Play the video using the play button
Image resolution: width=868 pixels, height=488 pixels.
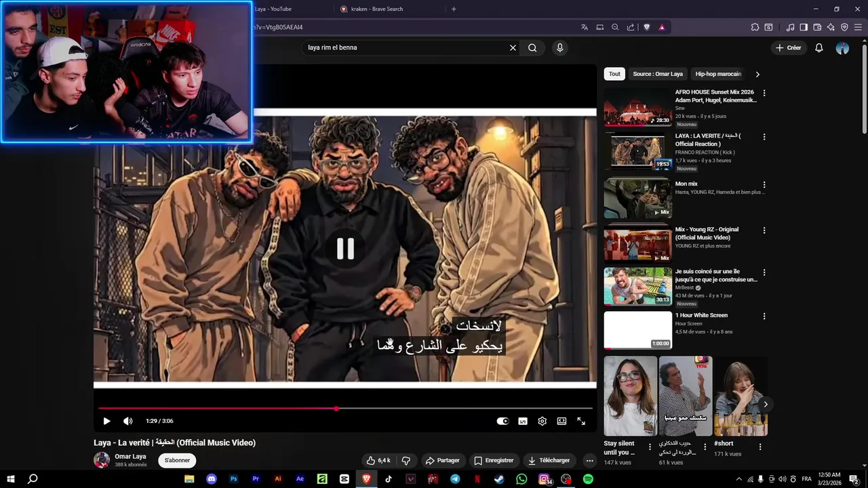(x=106, y=421)
